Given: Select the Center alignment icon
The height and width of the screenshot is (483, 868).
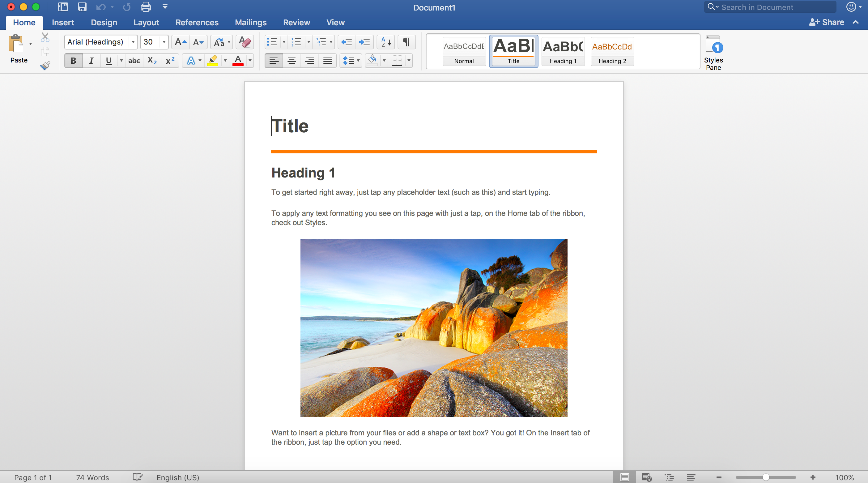Looking at the screenshot, I should pos(291,61).
